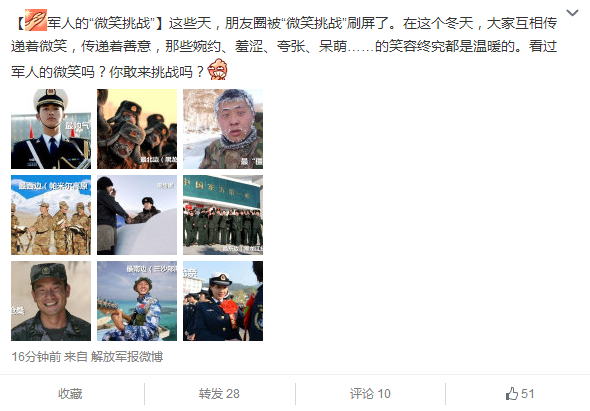Image resolution: width=590 pixels, height=411 pixels.
Task: Click the salute emoji in post text
Action: tap(36, 20)
